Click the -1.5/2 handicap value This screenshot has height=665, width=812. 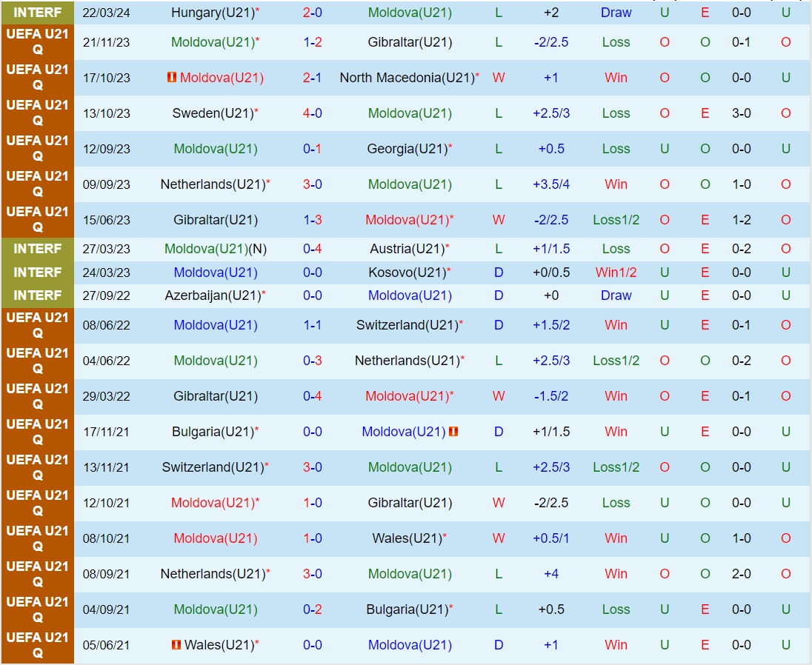(x=551, y=396)
